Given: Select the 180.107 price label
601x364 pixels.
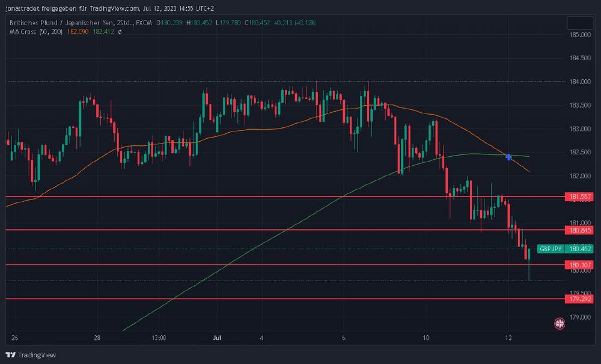Looking at the screenshot, I should [579, 265].
